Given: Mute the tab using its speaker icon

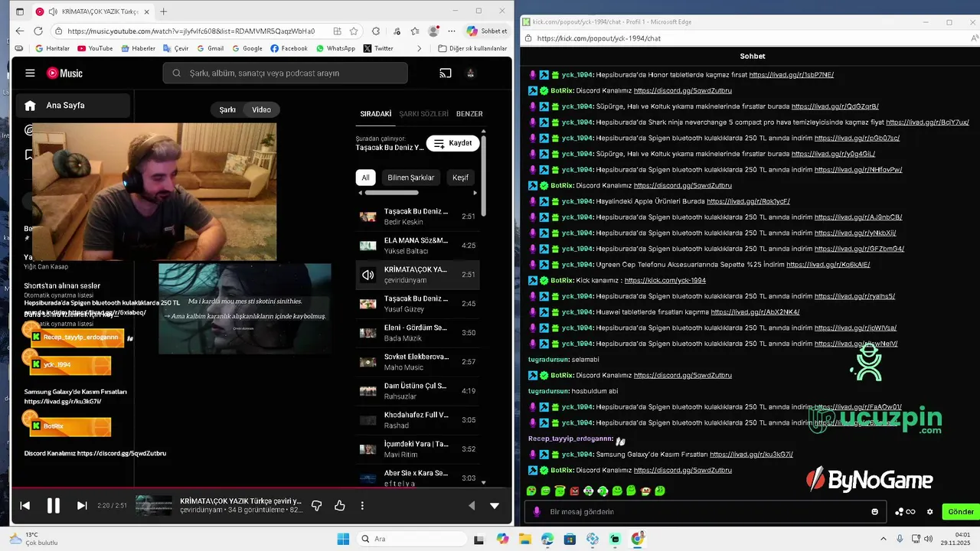Looking at the screenshot, I should click(x=52, y=11).
